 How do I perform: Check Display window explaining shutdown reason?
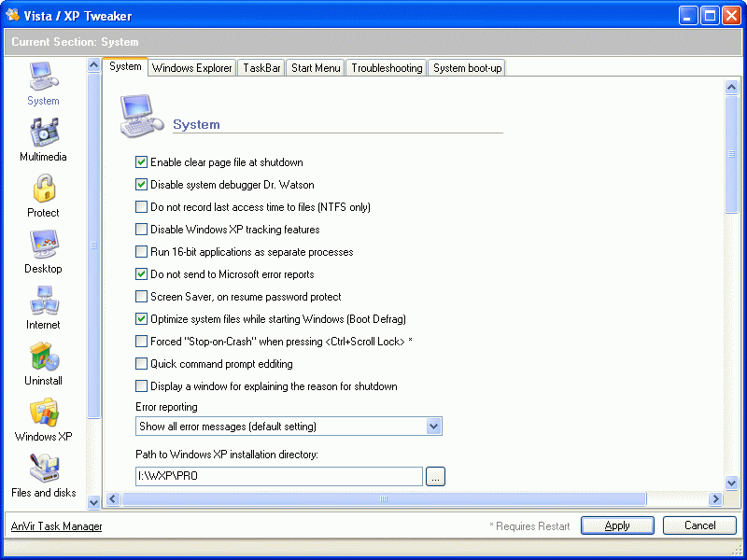pos(141,385)
